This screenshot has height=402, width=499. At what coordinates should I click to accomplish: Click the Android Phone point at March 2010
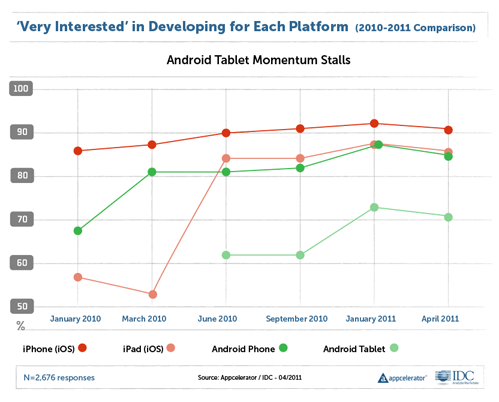pyautogui.click(x=152, y=172)
